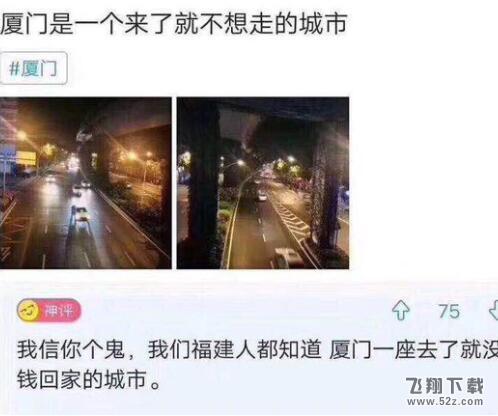The image size is (498, 416).
Task: Open the post title 厦门是一个来了就不想走的城市
Action: [x=173, y=24]
